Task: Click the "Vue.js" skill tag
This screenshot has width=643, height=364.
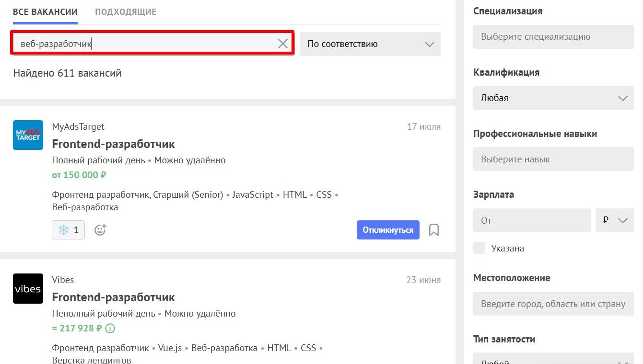Action: tap(170, 348)
